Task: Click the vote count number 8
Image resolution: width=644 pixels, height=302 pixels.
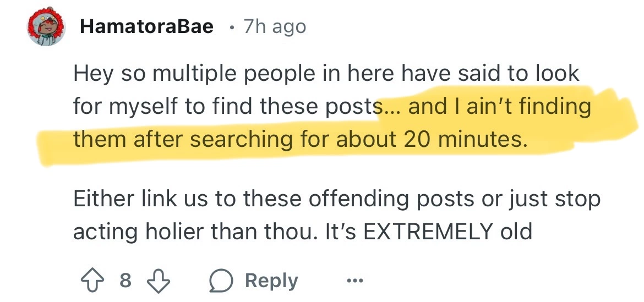Action: pyautogui.click(x=125, y=281)
